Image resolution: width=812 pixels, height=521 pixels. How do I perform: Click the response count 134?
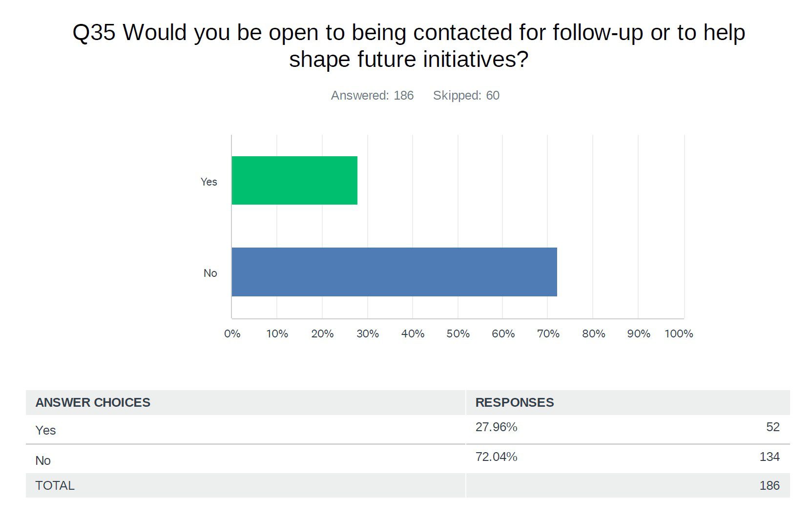point(770,457)
